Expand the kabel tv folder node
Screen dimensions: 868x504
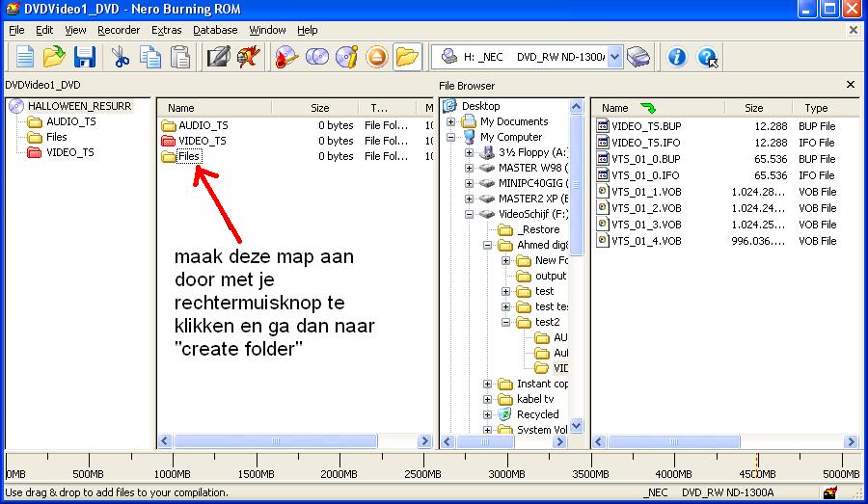tap(487, 399)
